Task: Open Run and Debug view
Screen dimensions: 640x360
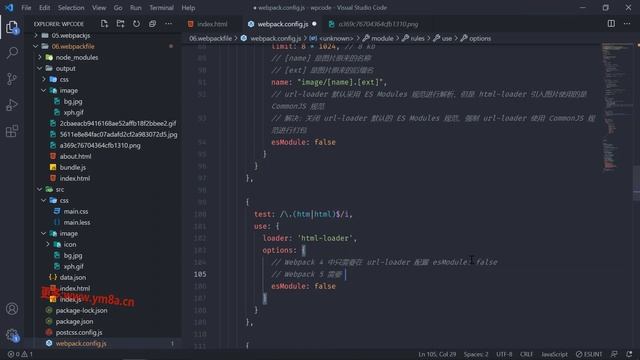Action: (12, 105)
